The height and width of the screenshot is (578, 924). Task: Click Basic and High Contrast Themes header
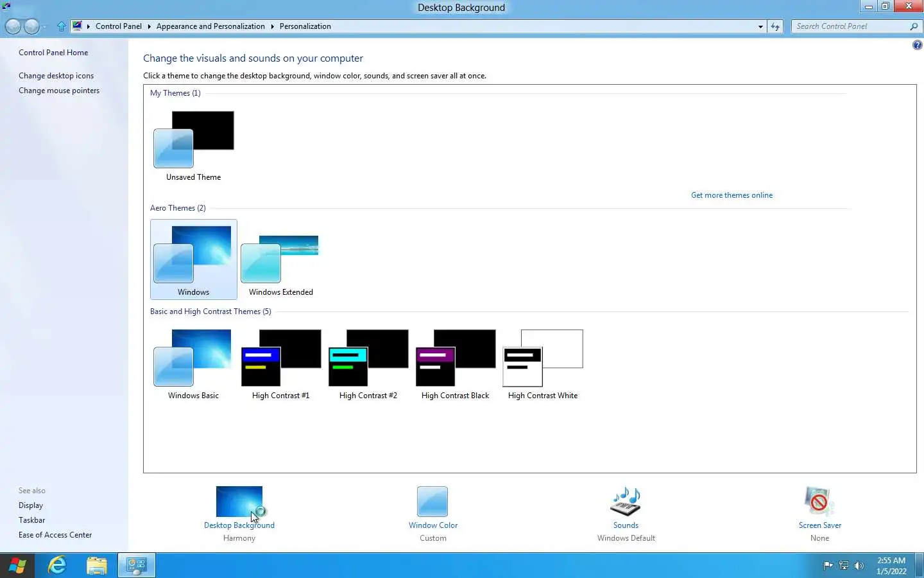(210, 311)
